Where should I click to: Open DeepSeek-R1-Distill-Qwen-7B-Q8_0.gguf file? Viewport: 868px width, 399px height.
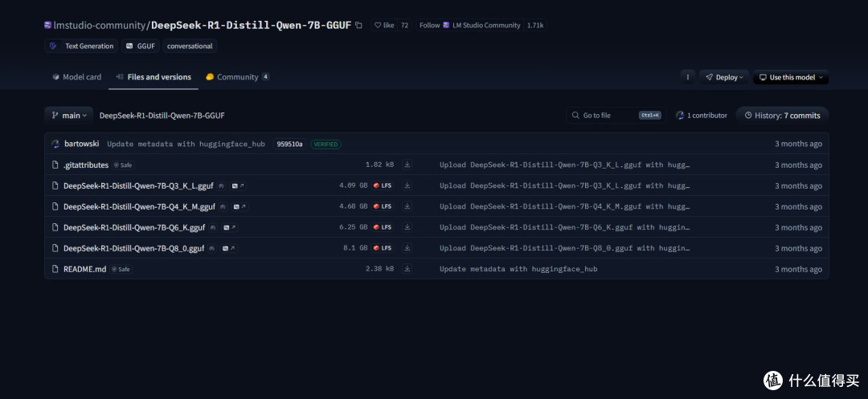point(133,248)
